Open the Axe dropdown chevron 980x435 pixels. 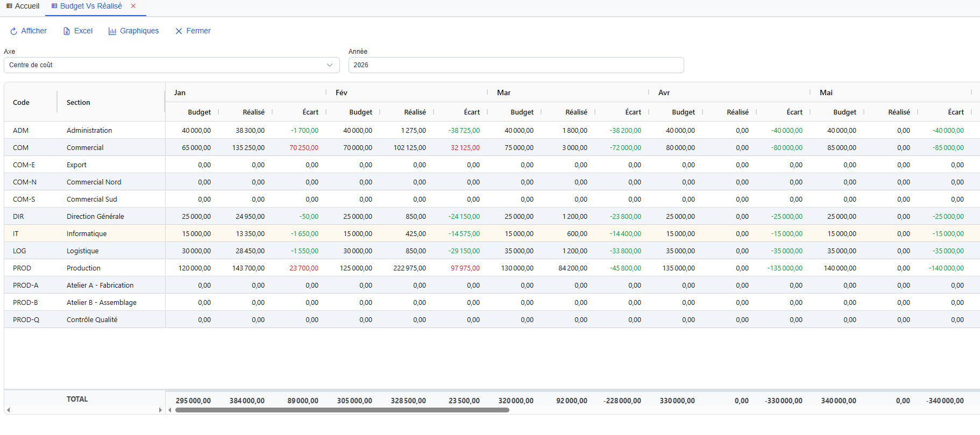coord(330,65)
